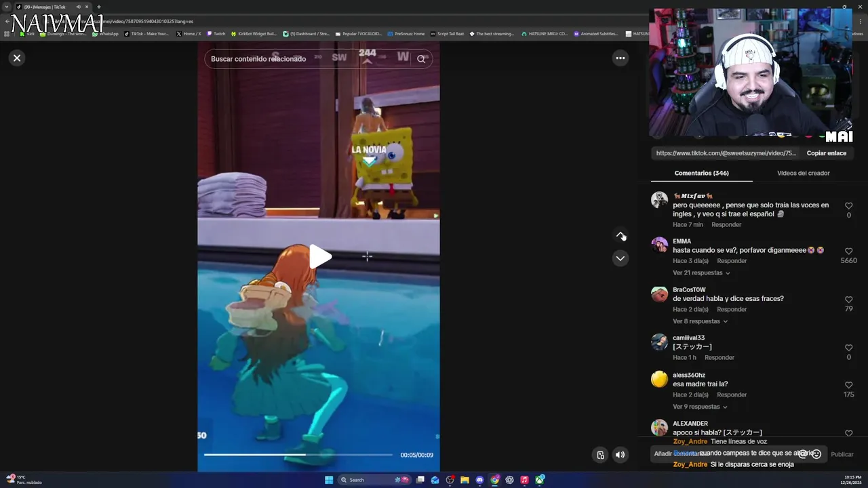Image resolution: width=868 pixels, height=488 pixels.
Task: Like camiival33's comment heart
Action: point(848,348)
